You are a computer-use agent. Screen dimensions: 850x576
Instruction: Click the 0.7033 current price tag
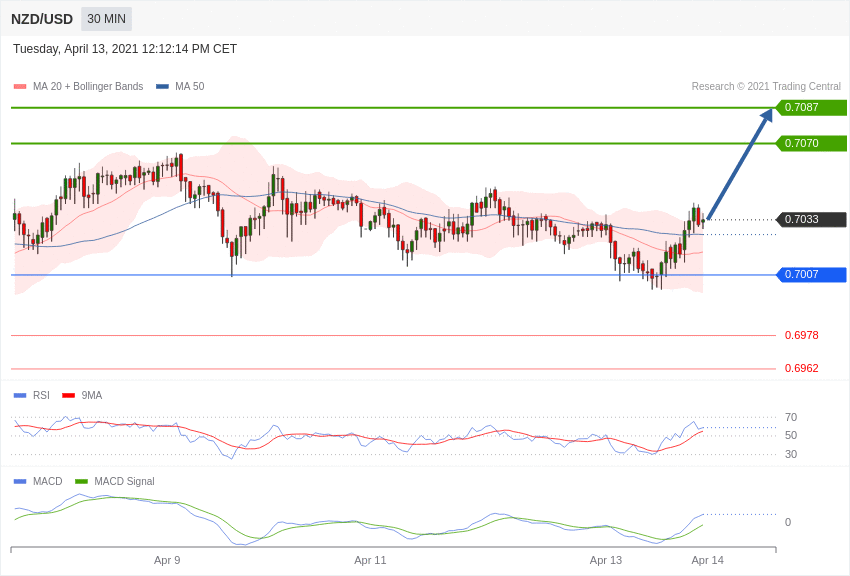pos(811,220)
